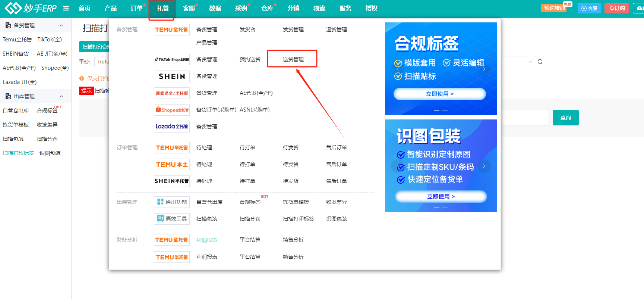The image size is (644, 299).
Task: Collapse the 出库管理 sidebar section
Action: [61, 96]
